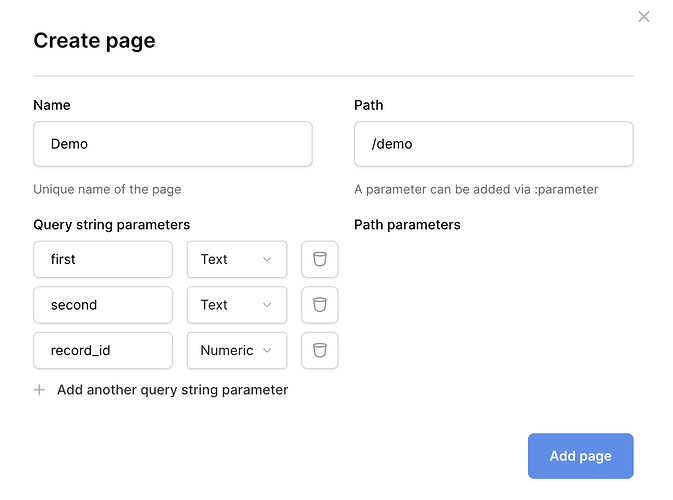Click the 'Name' field label
This screenshot has height=500, width=673.
pyautogui.click(x=52, y=105)
